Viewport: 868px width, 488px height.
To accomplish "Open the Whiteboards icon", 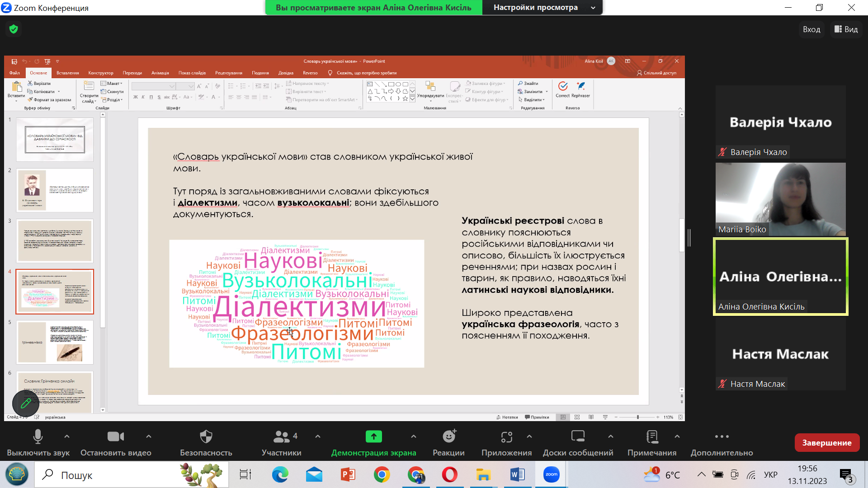I will point(578,436).
